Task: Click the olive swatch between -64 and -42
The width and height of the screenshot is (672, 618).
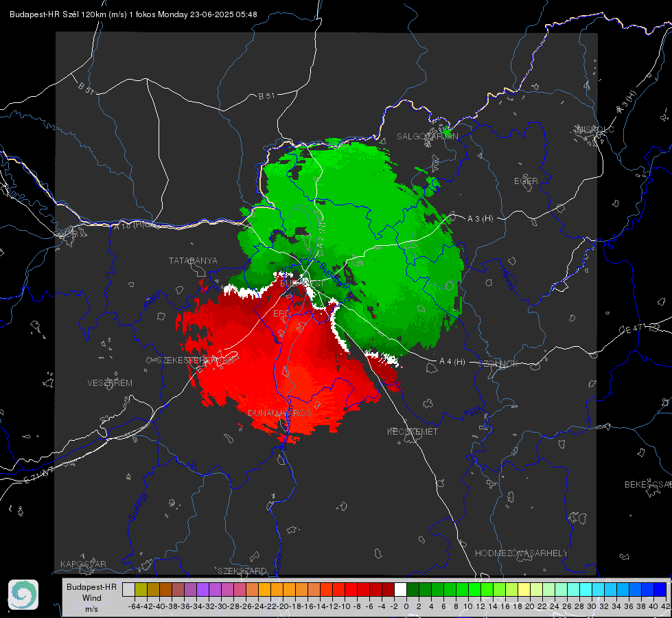Action: tap(141, 589)
